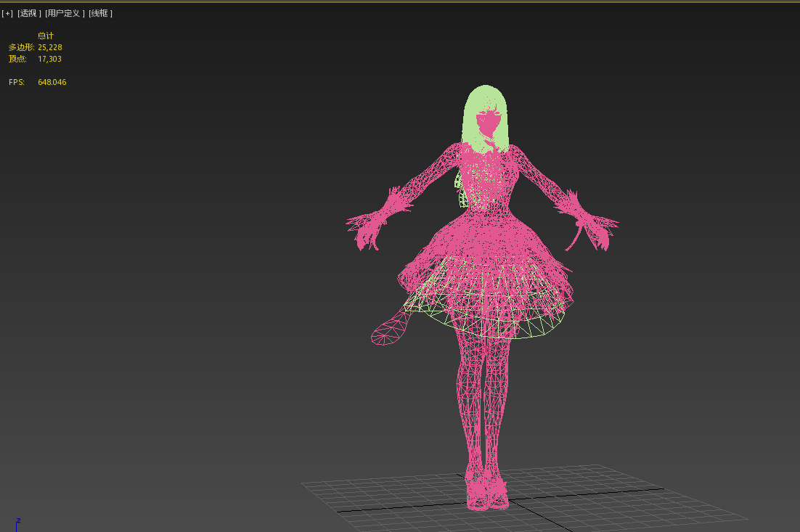Pick the feathered hand on the viewport's left
Viewport: 800px width, 532px height.
click(375, 220)
